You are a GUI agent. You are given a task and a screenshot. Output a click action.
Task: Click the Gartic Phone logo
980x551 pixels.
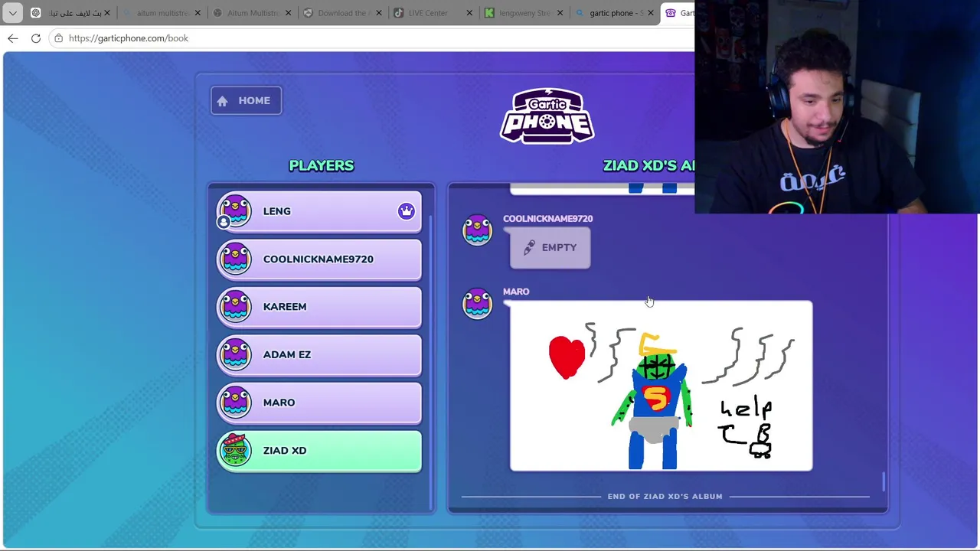click(547, 116)
